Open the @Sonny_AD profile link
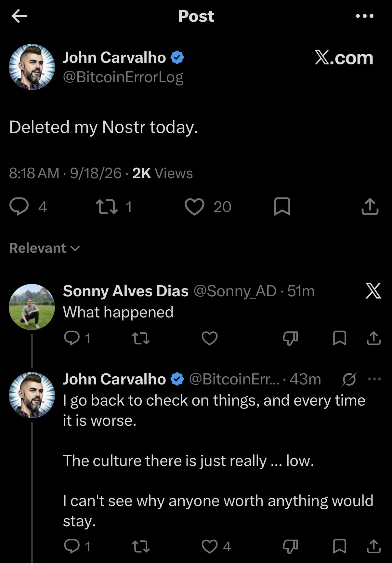Screen dimensions: 392x563 [235, 291]
